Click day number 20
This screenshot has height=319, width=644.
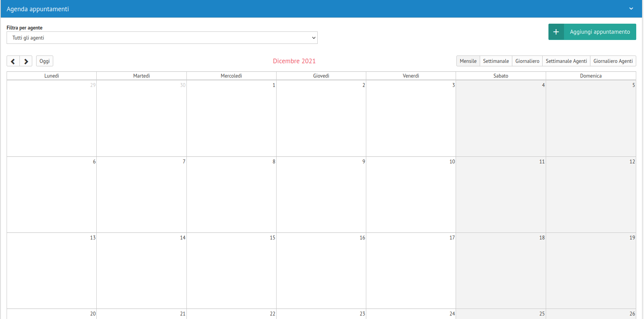[x=93, y=314]
